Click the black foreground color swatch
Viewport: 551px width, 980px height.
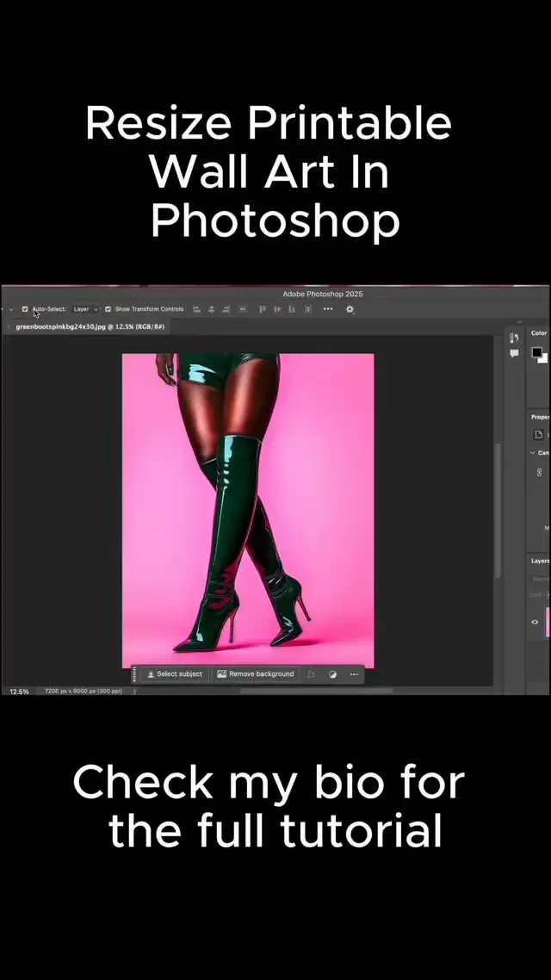click(x=536, y=351)
